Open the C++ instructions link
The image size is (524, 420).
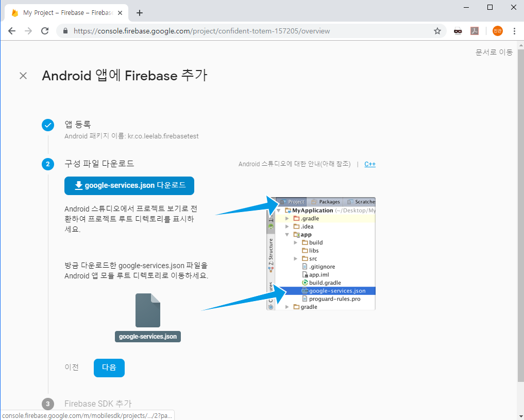370,164
